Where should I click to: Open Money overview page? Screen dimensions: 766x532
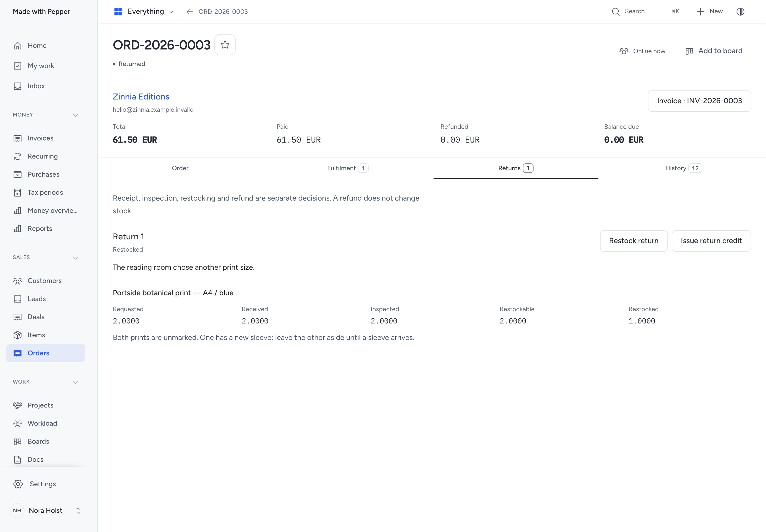coord(46,210)
